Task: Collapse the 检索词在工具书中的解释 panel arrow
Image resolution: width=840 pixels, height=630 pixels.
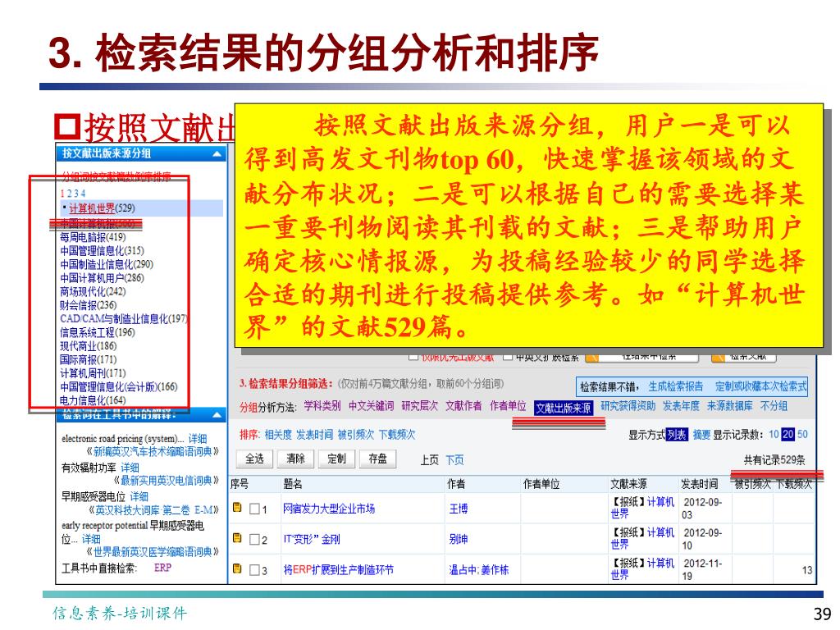Action: click(217, 414)
